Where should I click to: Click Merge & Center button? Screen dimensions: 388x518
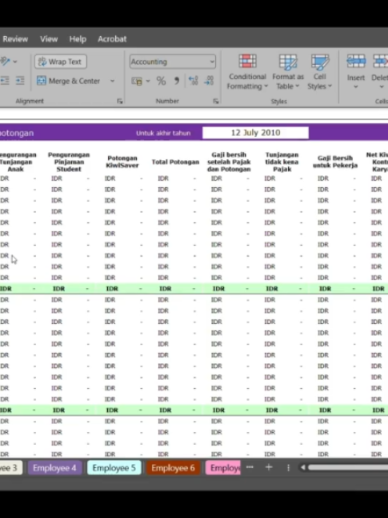coord(68,81)
